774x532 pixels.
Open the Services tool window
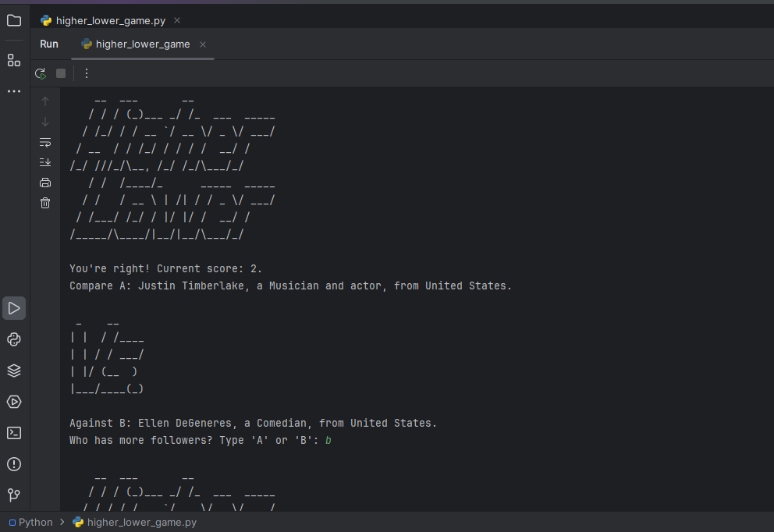click(14, 402)
